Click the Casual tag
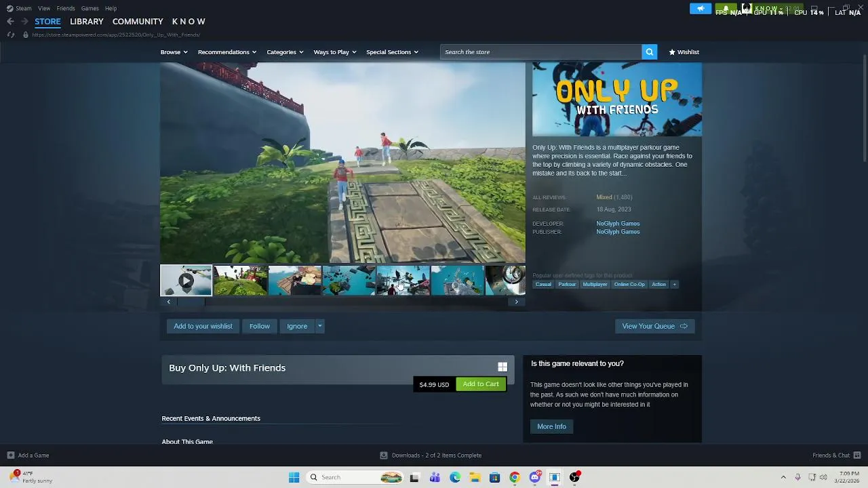Image resolution: width=868 pixels, height=488 pixels. pyautogui.click(x=543, y=285)
